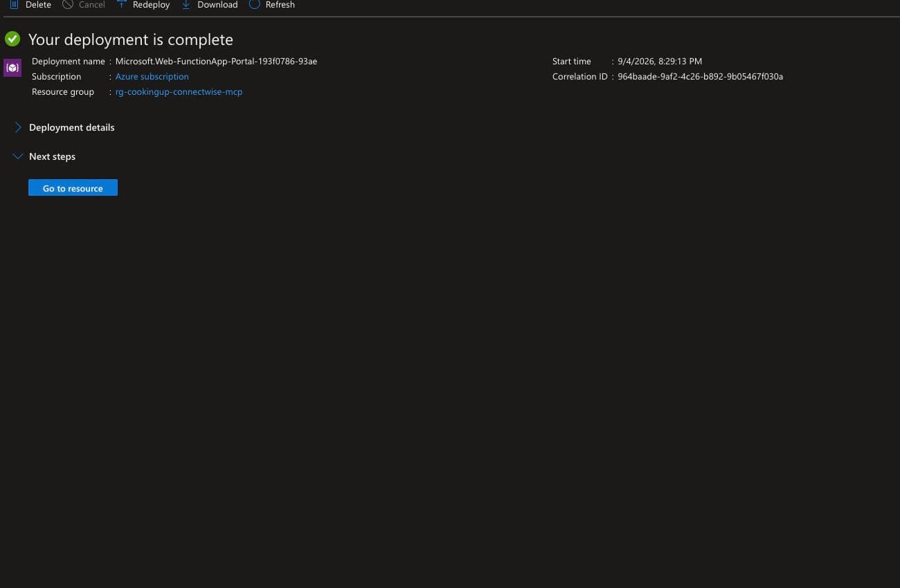Click the Download arrow icon
Screen dimensions: 900x588
[x=186, y=4]
